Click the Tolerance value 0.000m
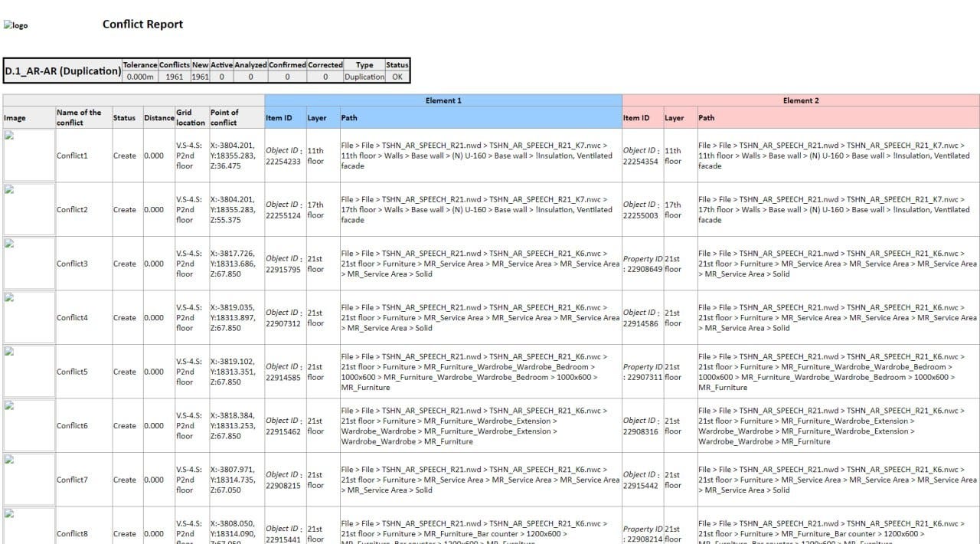The image size is (980, 544). 140,77
